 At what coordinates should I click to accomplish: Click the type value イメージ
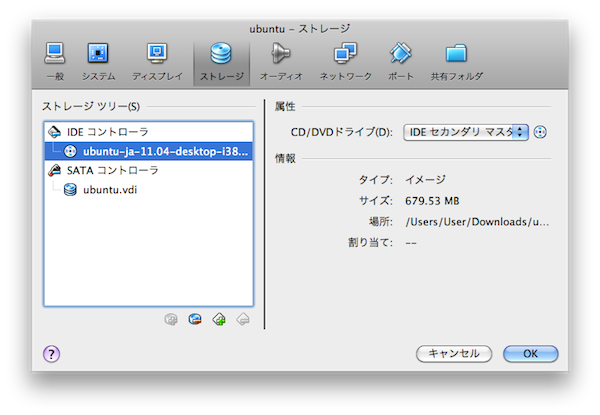[x=425, y=180]
